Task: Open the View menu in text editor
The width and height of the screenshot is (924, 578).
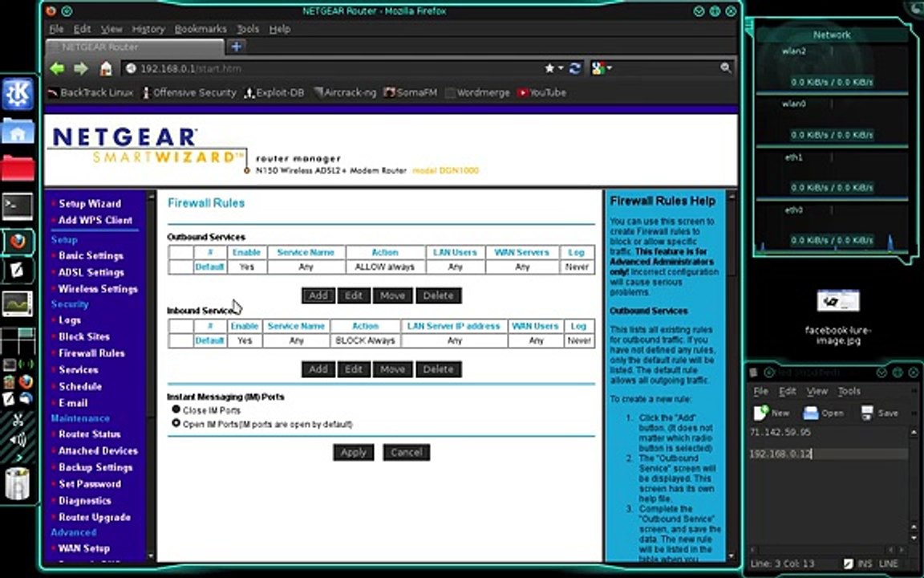Action: tap(817, 391)
